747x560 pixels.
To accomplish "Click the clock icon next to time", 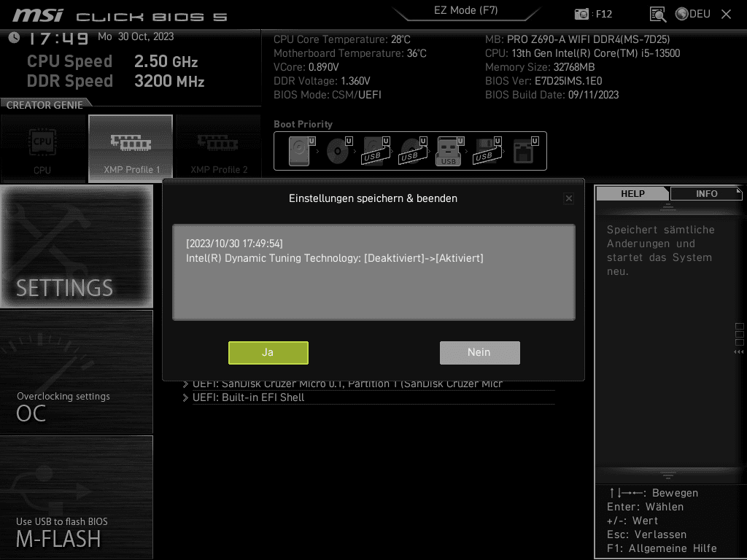I will pyautogui.click(x=15, y=38).
